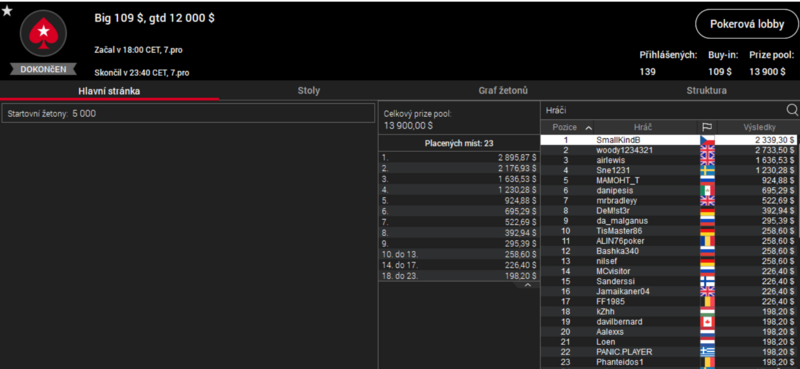800x369 pixels.
Task: Click the Mexican flag beside danipesis
Action: 707,190
